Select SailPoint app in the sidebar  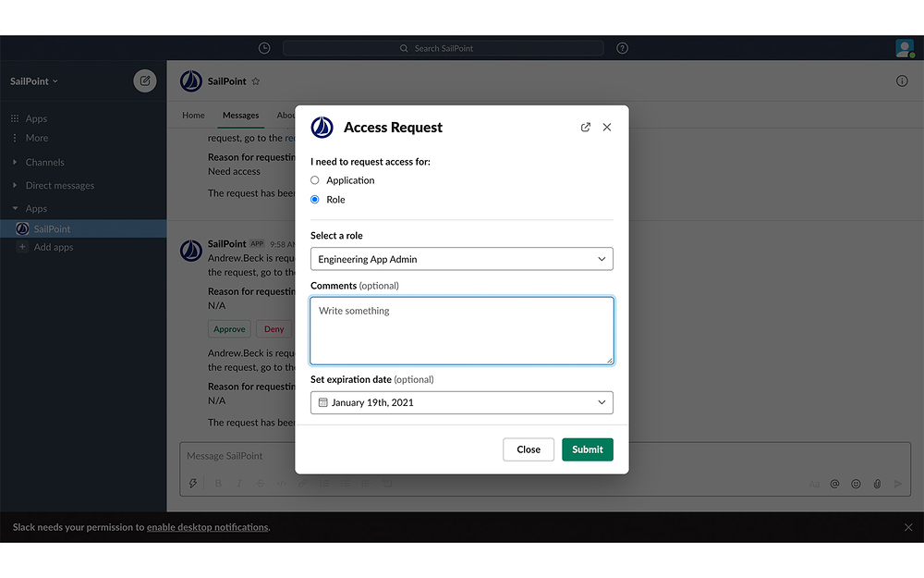coord(83,228)
